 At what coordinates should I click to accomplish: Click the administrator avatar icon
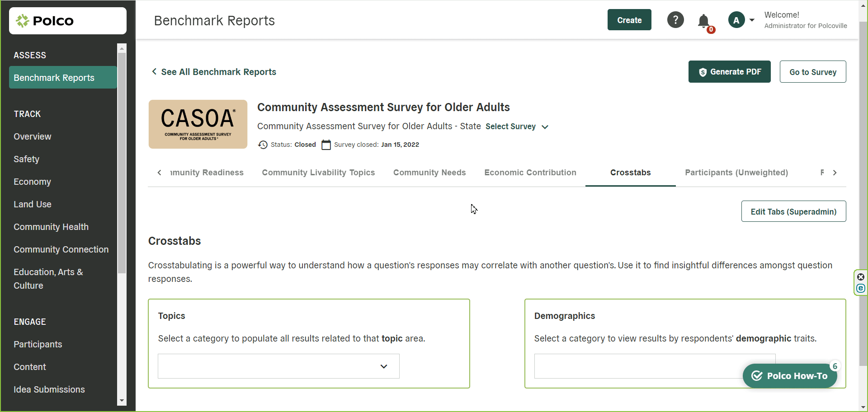tap(736, 20)
